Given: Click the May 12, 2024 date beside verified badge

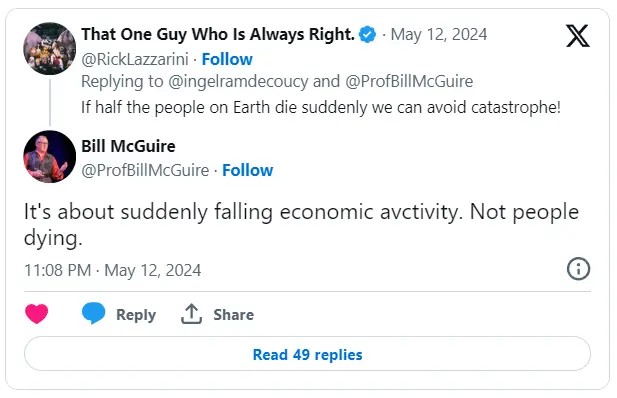Looking at the screenshot, I should click(439, 35).
